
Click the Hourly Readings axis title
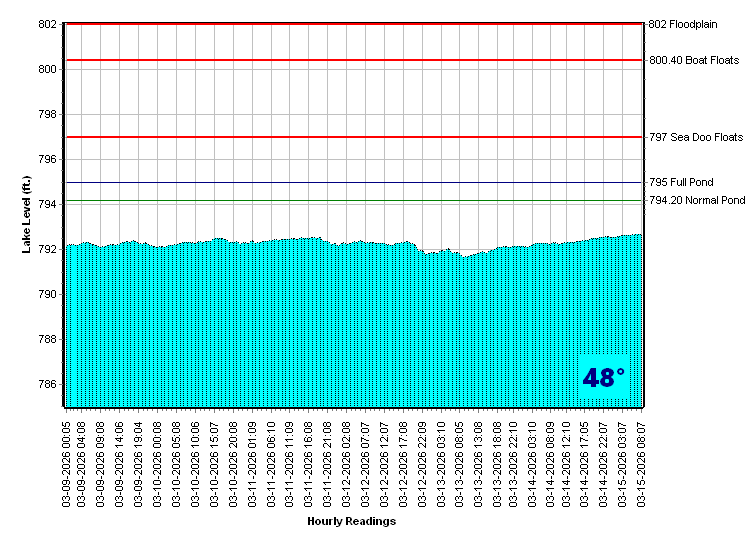pyautogui.click(x=351, y=521)
